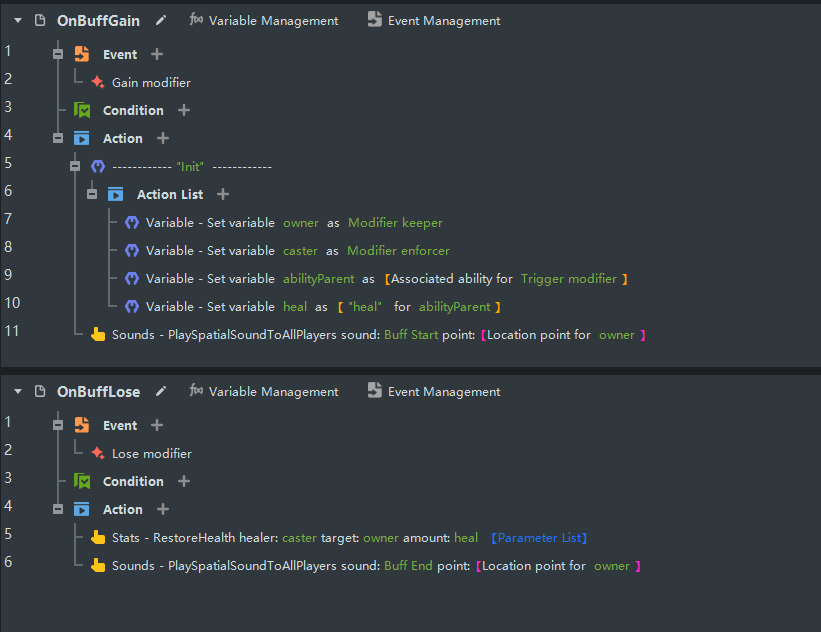This screenshot has width=821, height=632.
Task: Click the pencil rename icon beside OnBuffGain
Action: click(161, 20)
